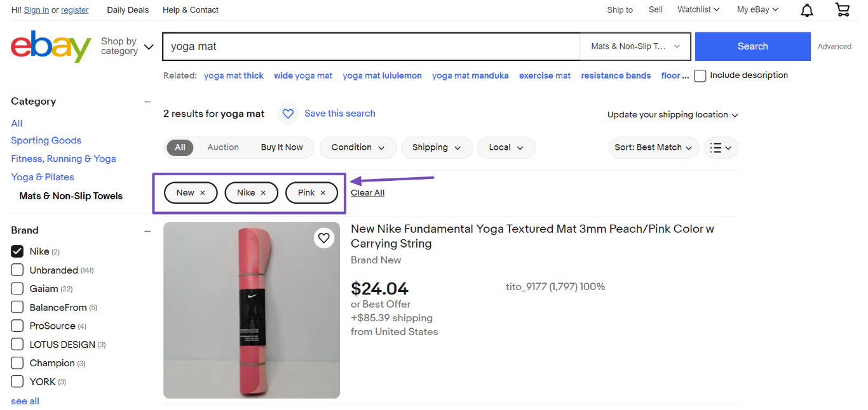This screenshot has height=410, width=868.
Task: Click the eBay logo
Action: [51, 46]
